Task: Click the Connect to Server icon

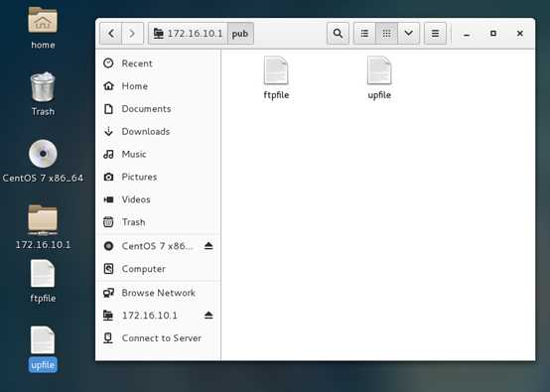Action: pyautogui.click(x=108, y=338)
